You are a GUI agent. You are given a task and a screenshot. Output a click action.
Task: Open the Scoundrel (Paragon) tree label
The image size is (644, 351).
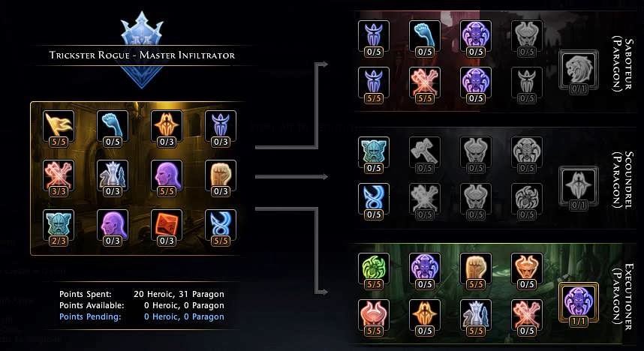click(623, 180)
